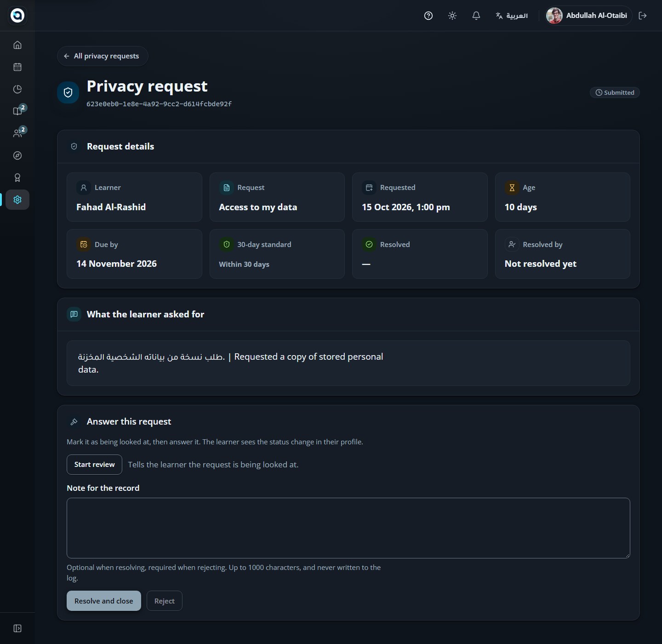This screenshot has height=644, width=662.
Task: Open the notifications bell
Action: coord(476,16)
